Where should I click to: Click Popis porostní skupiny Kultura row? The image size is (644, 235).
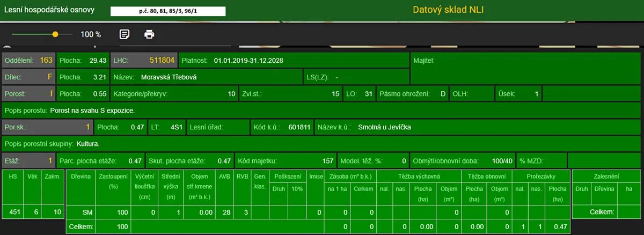click(x=321, y=144)
